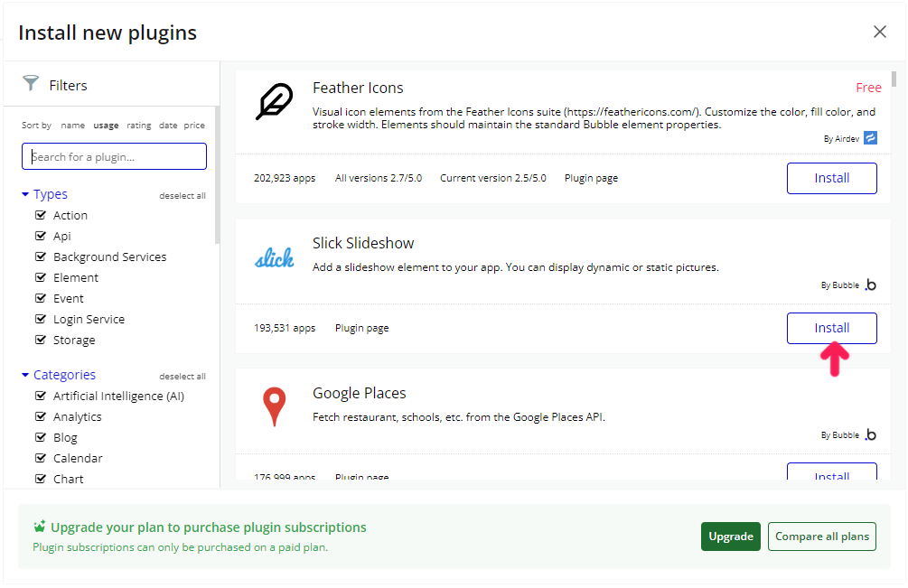Deselect all Types filters
Image resolution: width=908 pixels, height=588 pixels.
tap(183, 196)
